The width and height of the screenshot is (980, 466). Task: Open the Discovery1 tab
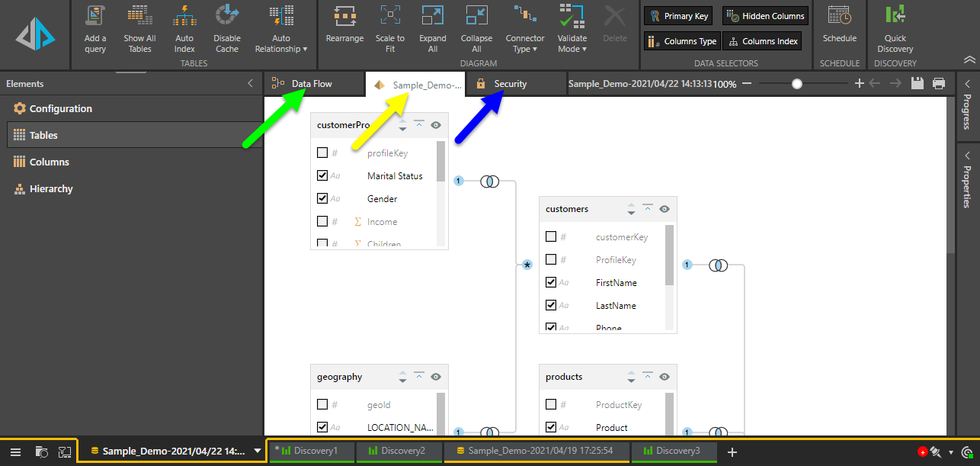tap(312, 451)
